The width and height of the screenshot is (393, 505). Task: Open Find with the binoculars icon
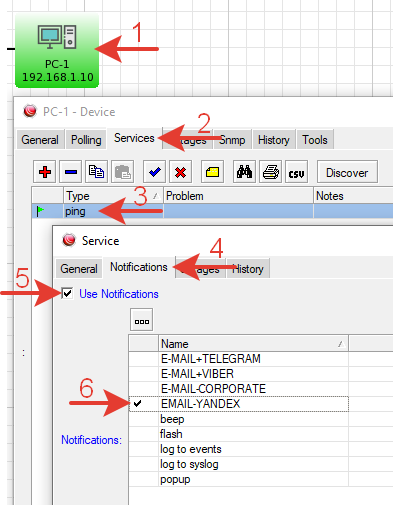244,172
